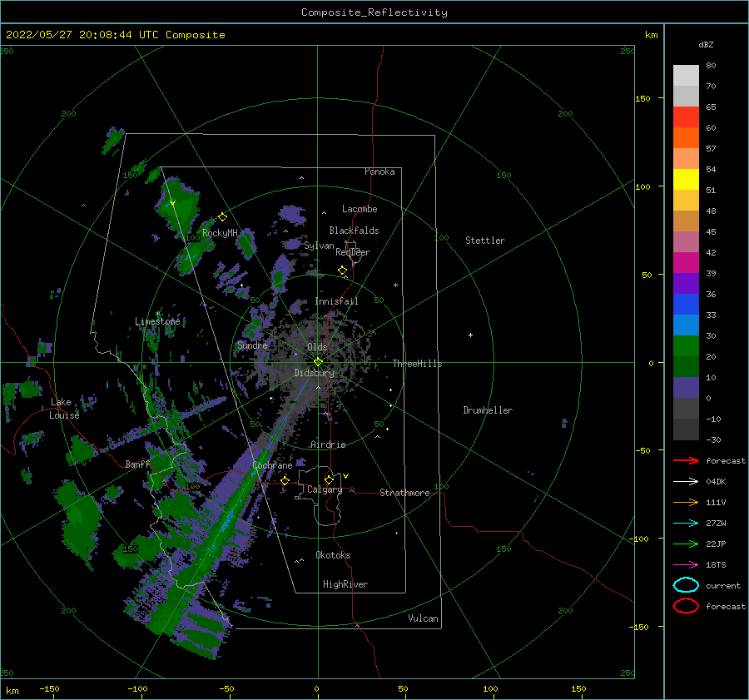Viewport: 749px width, 700px height.
Task: Click white plus marker north of Drumheller
Action: point(470,335)
